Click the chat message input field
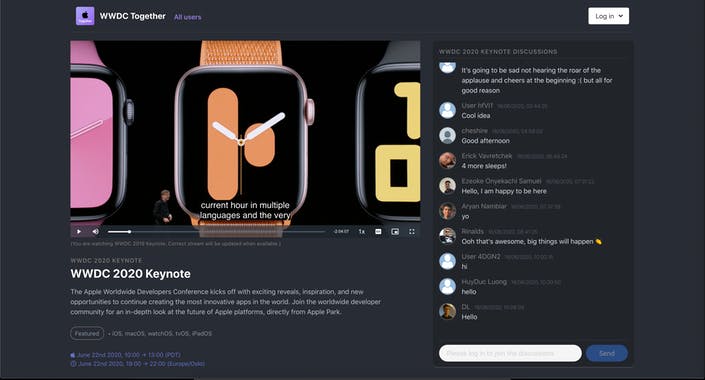Viewport: 705px width, 380px height. 510,353
